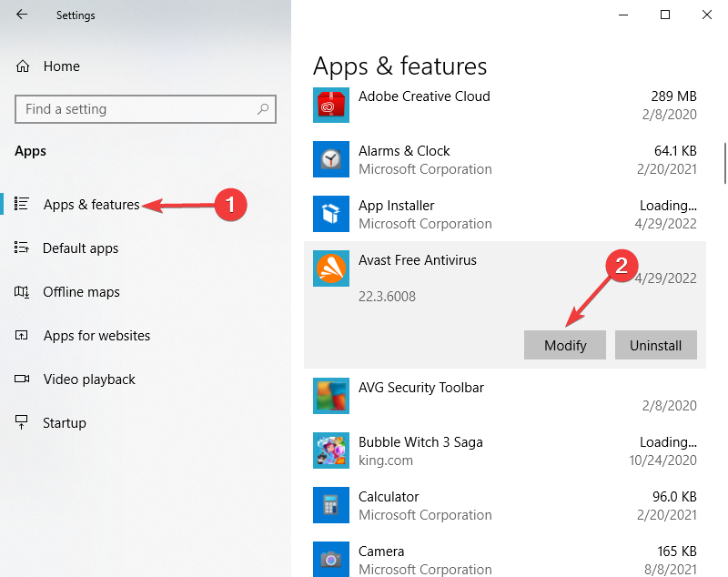Select the Adobe Creative Cloud app icon

click(331, 105)
